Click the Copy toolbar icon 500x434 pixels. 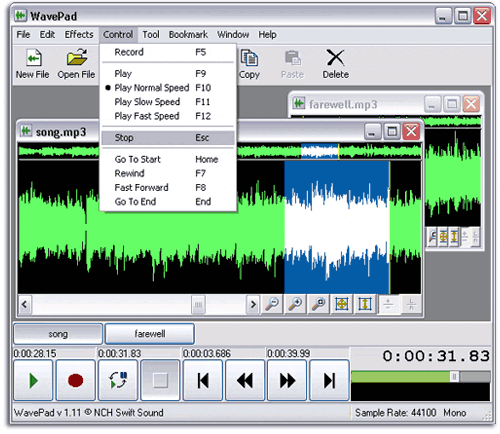pyautogui.click(x=249, y=57)
